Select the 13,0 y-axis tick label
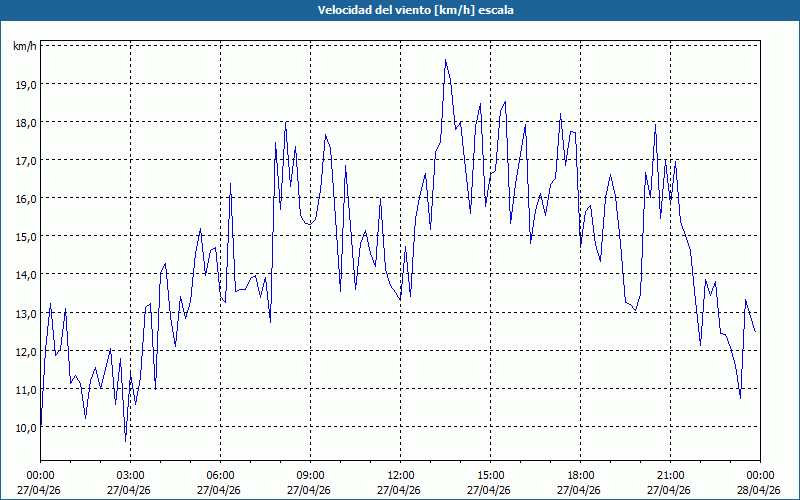 click(25, 313)
